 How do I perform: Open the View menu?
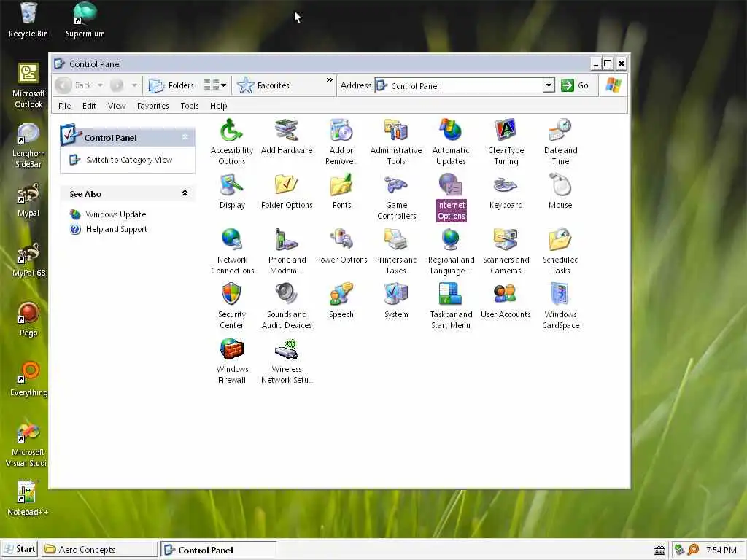pos(117,106)
